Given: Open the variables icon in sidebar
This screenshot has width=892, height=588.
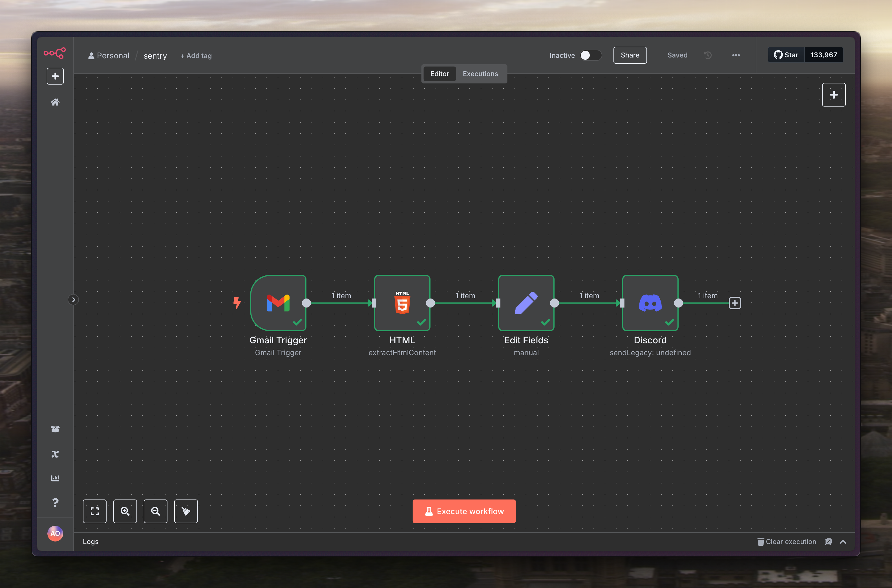Looking at the screenshot, I should (x=55, y=454).
